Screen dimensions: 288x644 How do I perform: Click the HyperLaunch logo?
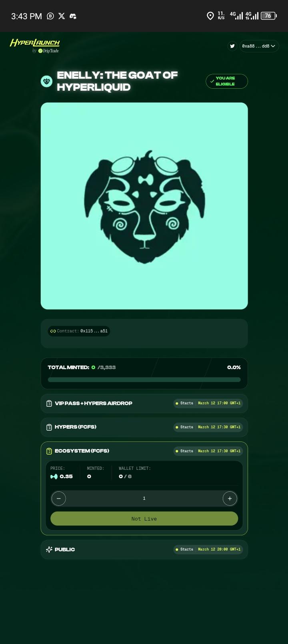[x=35, y=45]
